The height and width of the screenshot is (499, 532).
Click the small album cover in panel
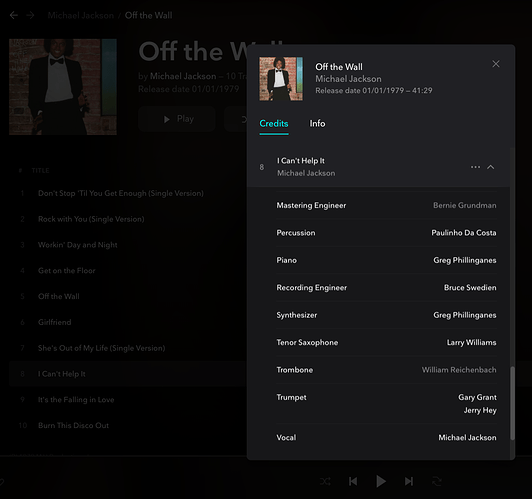281,79
